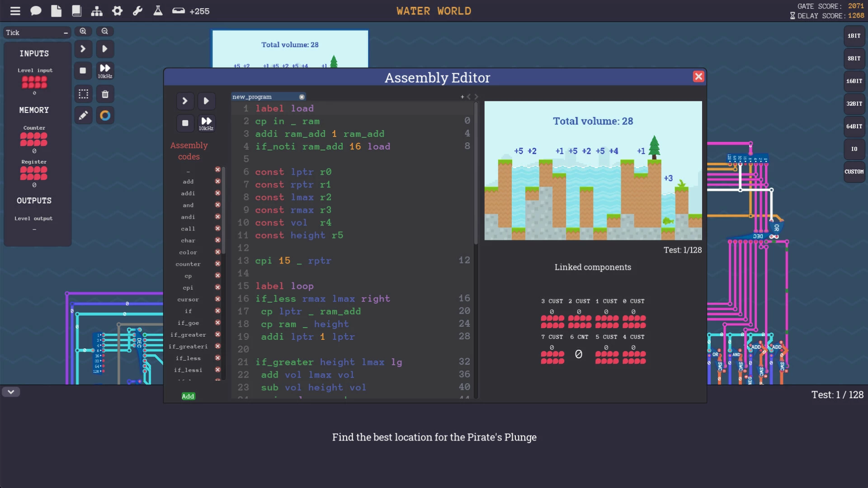The width and height of the screenshot is (868, 488).
Task: Click the run/play button in Assembly Editor
Action: 206,100
